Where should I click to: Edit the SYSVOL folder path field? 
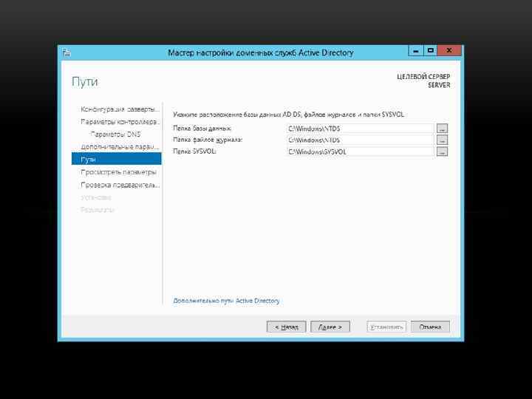click(361, 151)
